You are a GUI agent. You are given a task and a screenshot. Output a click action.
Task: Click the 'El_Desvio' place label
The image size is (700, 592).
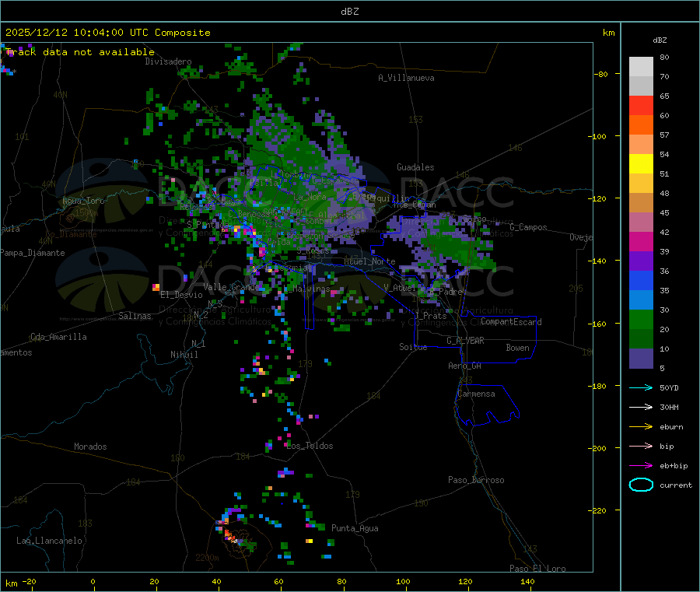[x=182, y=295]
